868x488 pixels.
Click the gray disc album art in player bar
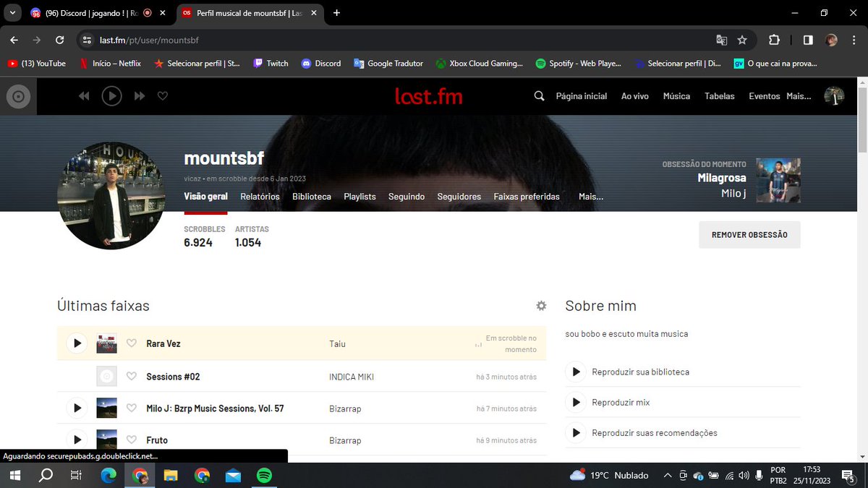(18, 96)
